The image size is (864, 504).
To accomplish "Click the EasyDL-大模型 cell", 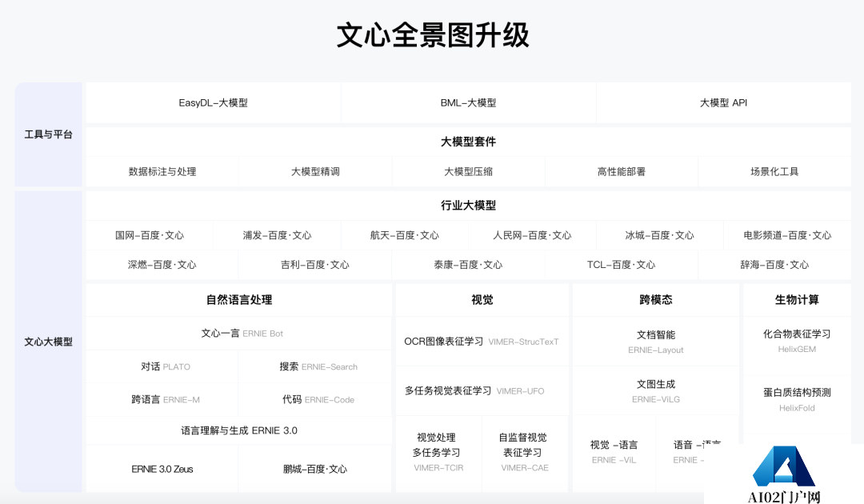I will (214, 103).
